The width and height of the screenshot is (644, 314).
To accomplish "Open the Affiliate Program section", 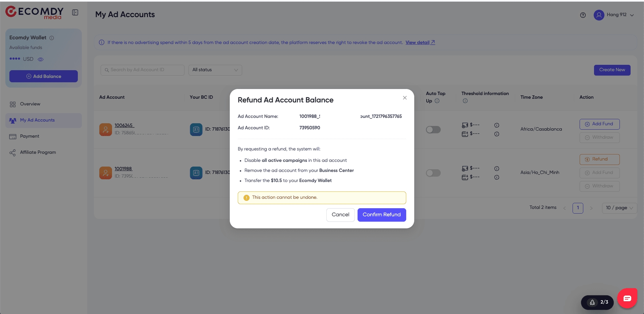I will click(38, 152).
